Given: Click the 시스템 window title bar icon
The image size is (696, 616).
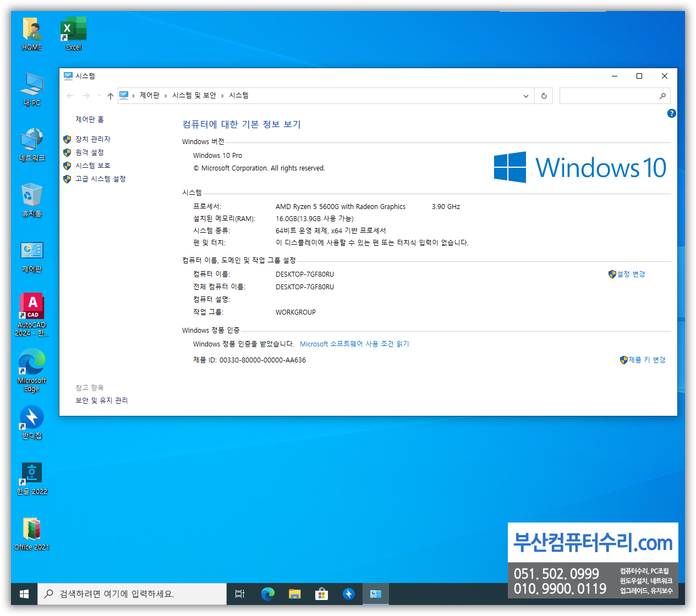Looking at the screenshot, I should coord(68,76).
